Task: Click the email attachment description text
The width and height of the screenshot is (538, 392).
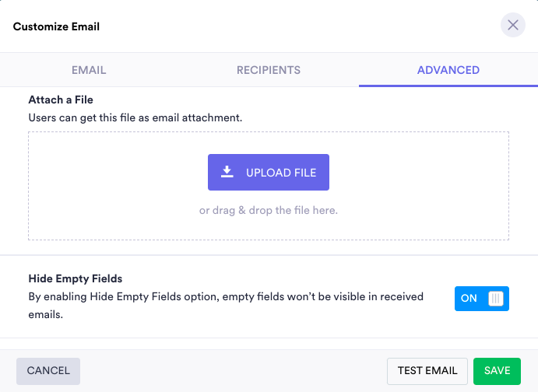Action: pyautogui.click(x=135, y=118)
